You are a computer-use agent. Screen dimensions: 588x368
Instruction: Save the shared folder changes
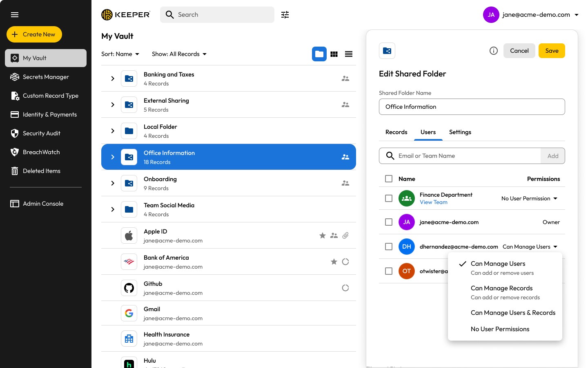click(x=552, y=51)
